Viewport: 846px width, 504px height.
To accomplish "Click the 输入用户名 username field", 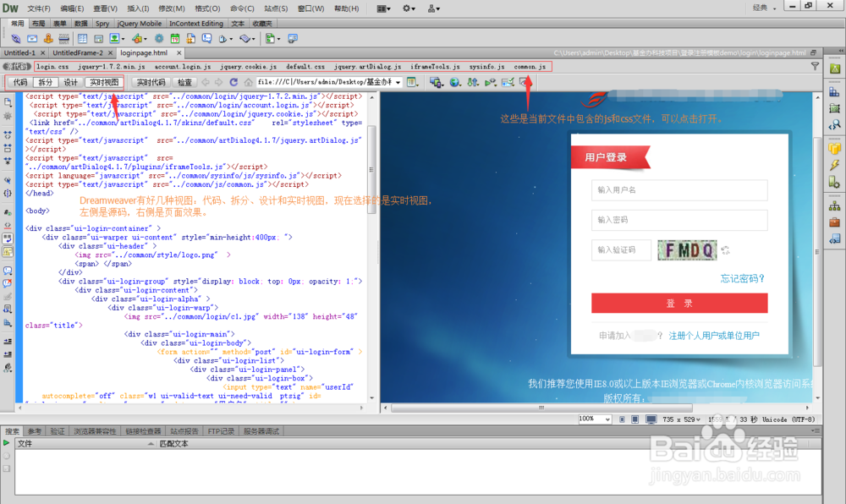I will coord(679,189).
